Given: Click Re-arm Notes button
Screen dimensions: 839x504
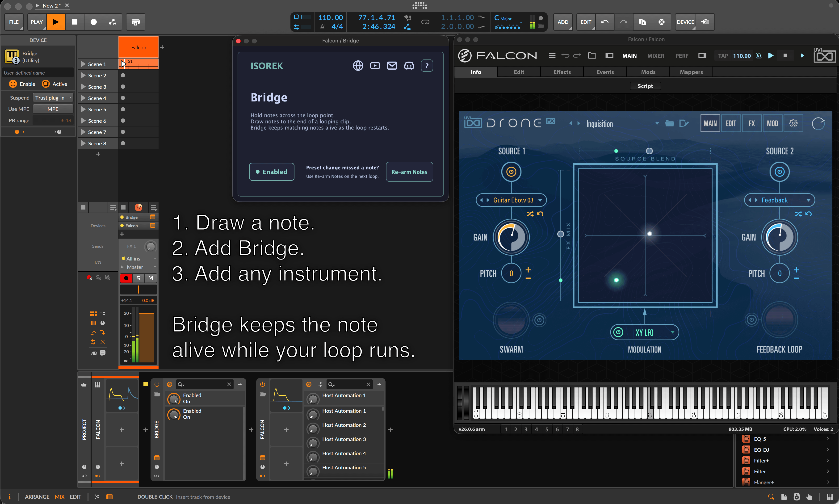Looking at the screenshot, I should pyautogui.click(x=409, y=172).
